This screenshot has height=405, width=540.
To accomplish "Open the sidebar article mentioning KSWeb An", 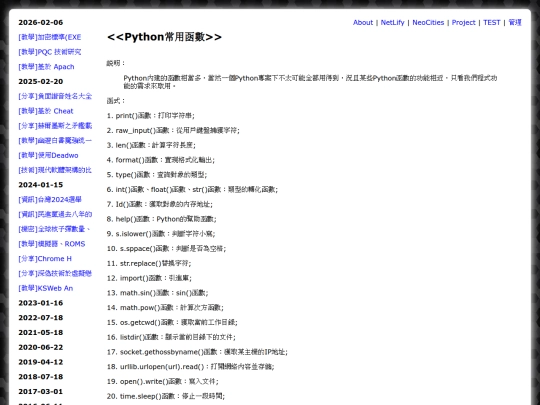I will (x=45, y=288).
